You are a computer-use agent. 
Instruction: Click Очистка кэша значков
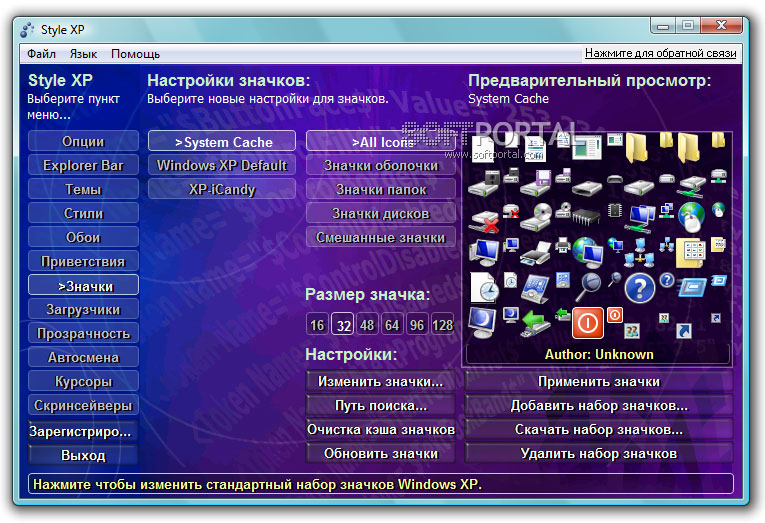[x=381, y=429]
